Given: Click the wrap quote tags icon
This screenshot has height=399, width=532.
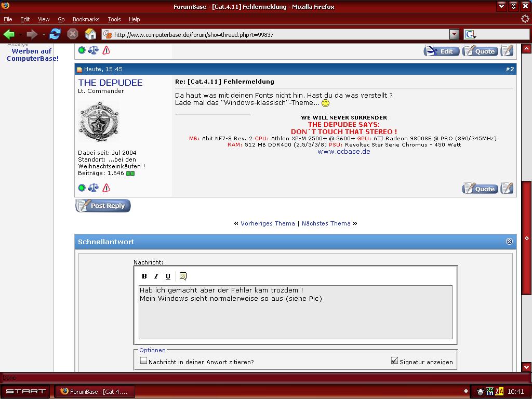Looking at the screenshot, I should click(x=183, y=276).
